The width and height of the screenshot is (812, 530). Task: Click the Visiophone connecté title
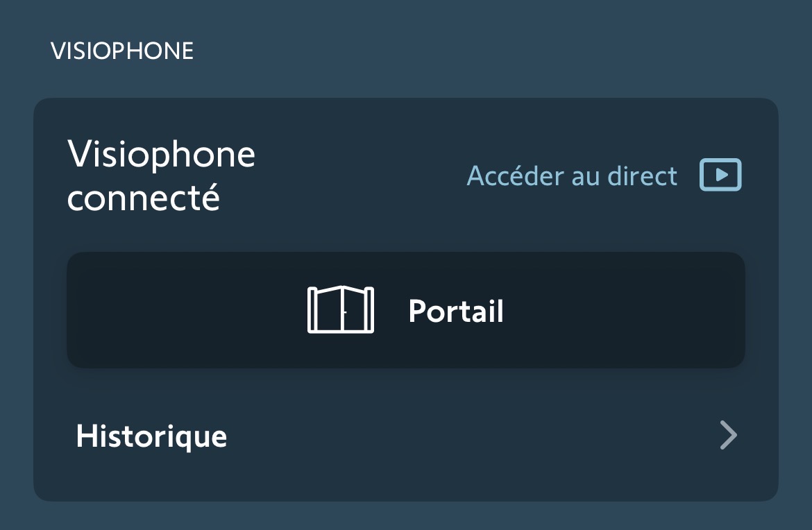pyautogui.click(x=161, y=176)
